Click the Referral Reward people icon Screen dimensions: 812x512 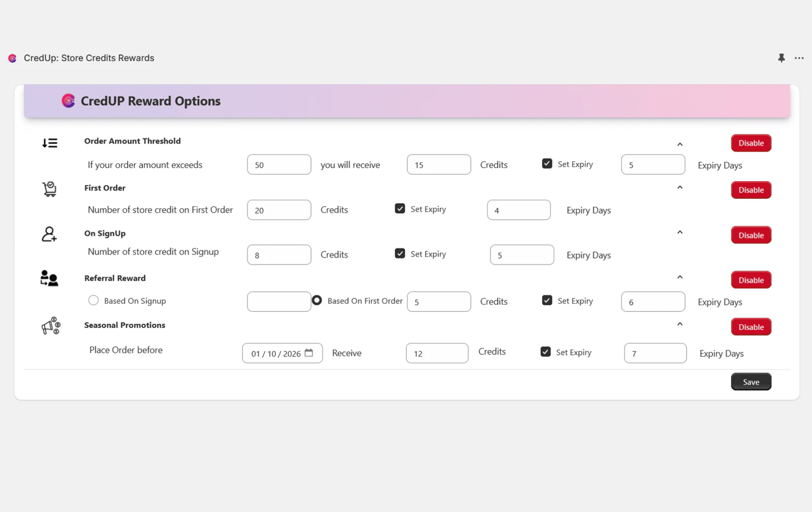(x=49, y=278)
